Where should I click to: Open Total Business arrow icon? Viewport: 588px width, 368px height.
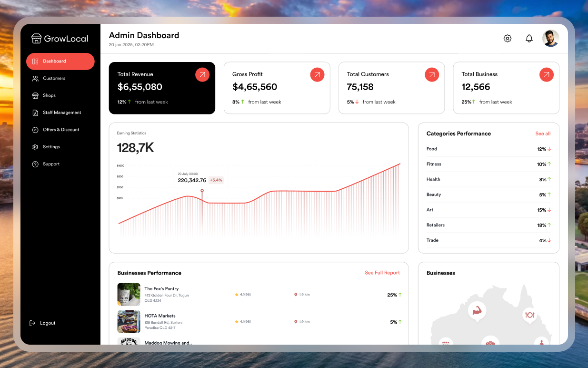click(x=547, y=75)
